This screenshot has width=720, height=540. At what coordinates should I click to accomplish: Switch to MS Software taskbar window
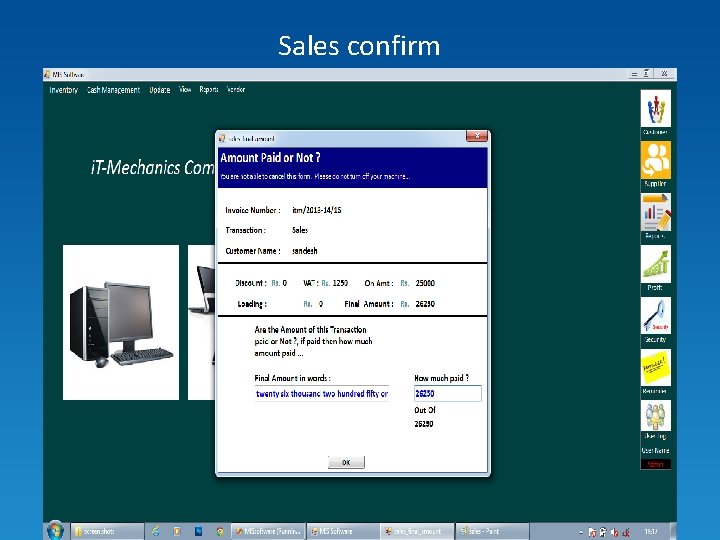(x=343, y=531)
